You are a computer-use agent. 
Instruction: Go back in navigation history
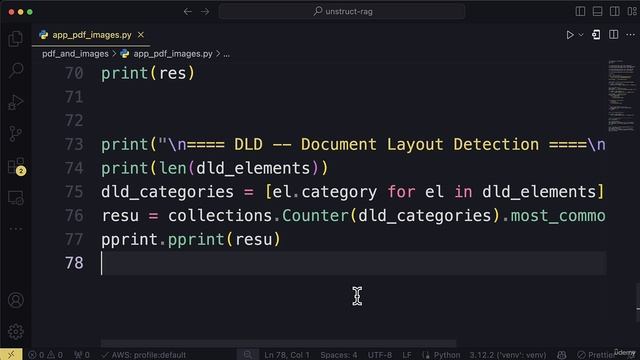pyautogui.click(x=188, y=11)
